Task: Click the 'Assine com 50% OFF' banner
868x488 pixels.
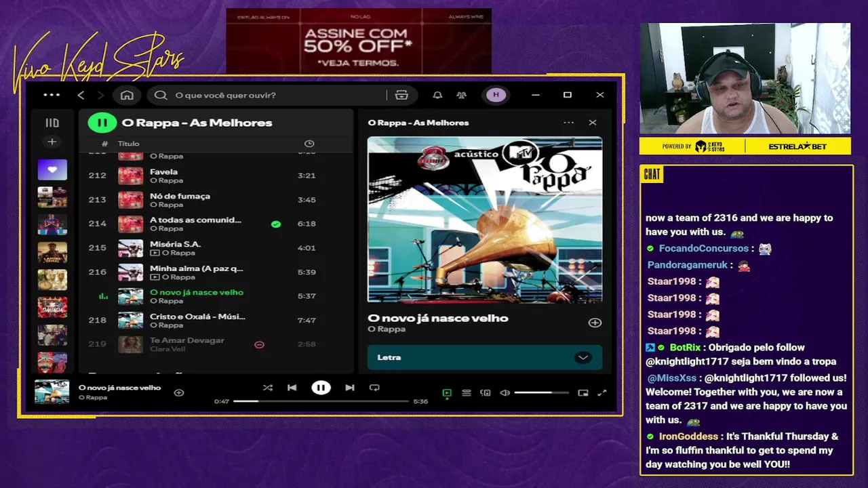Action: 359,41
